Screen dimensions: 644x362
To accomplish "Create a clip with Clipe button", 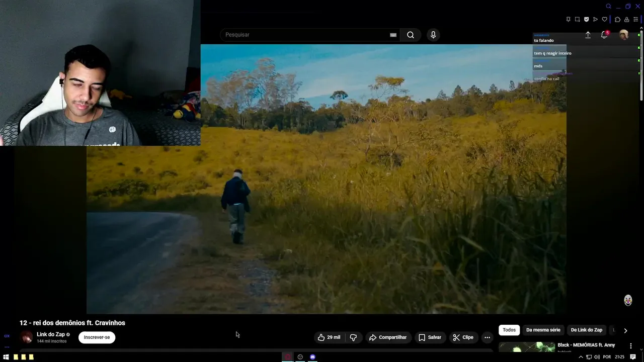I will (x=463, y=337).
